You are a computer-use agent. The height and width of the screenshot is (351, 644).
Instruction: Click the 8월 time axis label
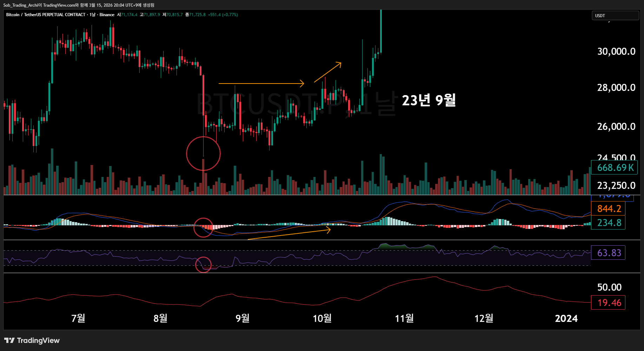tap(160, 318)
